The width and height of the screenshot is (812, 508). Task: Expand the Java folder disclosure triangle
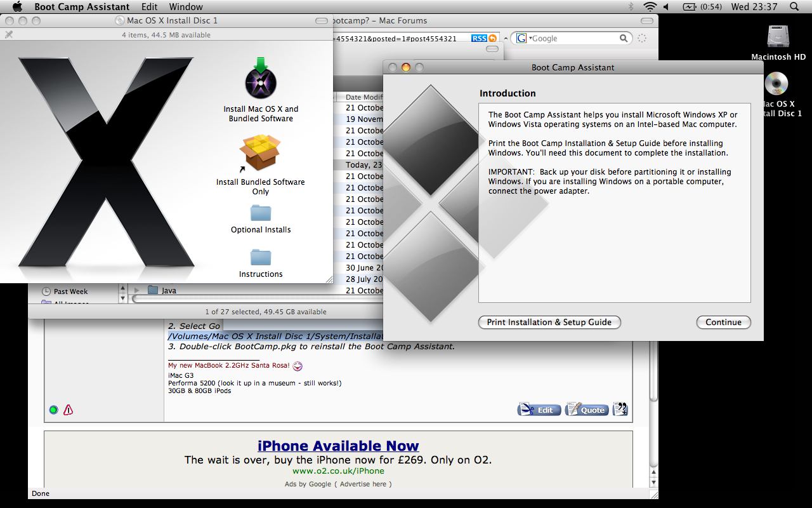(136, 290)
